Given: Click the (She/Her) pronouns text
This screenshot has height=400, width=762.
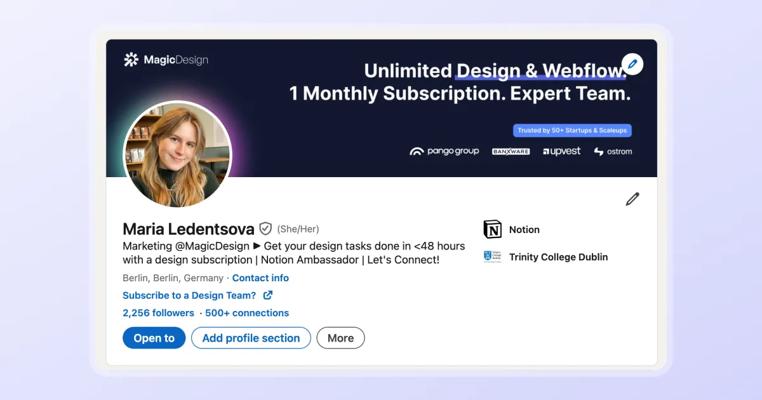Looking at the screenshot, I should click(x=298, y=229).
